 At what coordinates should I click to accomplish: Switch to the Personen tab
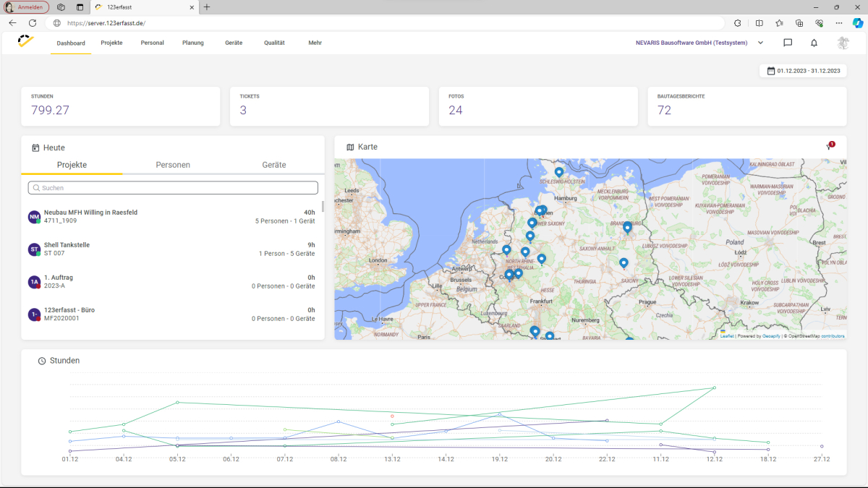(x=173, y=165)
